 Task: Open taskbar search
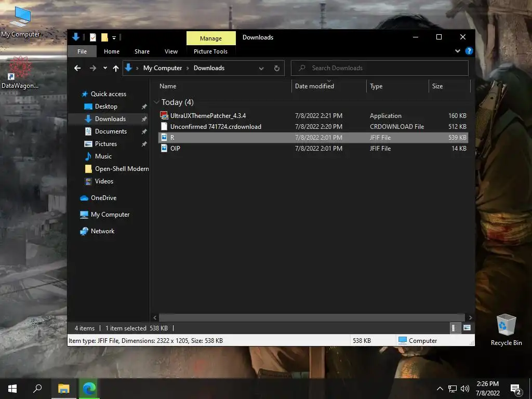point(37,389)
